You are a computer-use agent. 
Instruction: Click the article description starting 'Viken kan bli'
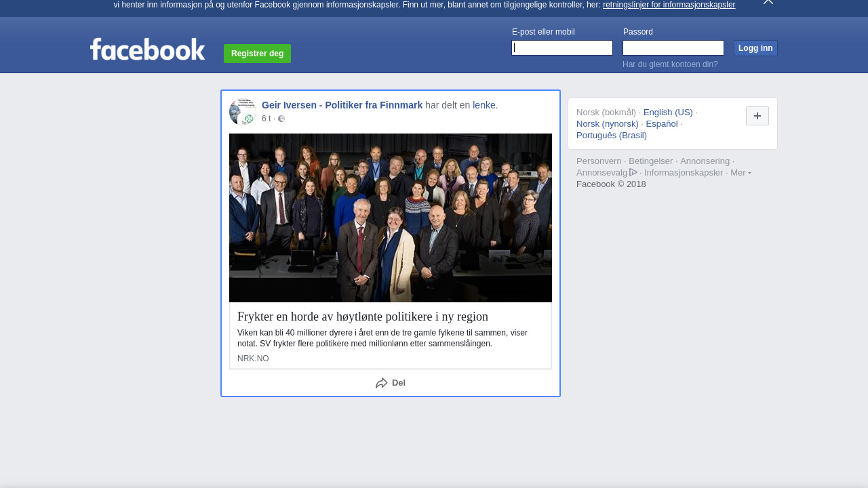pyautogui.click(x=382, y=338)
